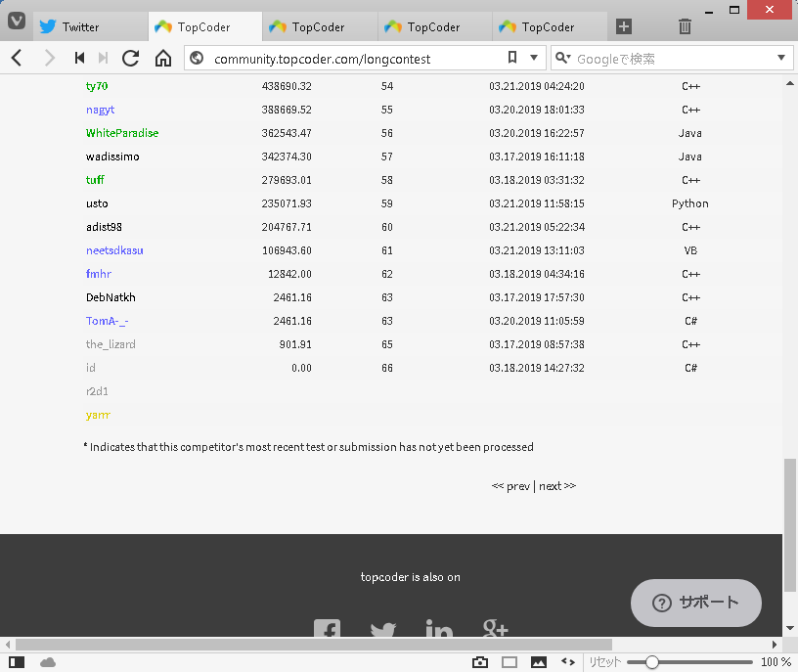Viewport: 798px width, 672px height.
Task: Open the Vivaldi menu icon
Action: pyautogui.click(x=17, y=21)
